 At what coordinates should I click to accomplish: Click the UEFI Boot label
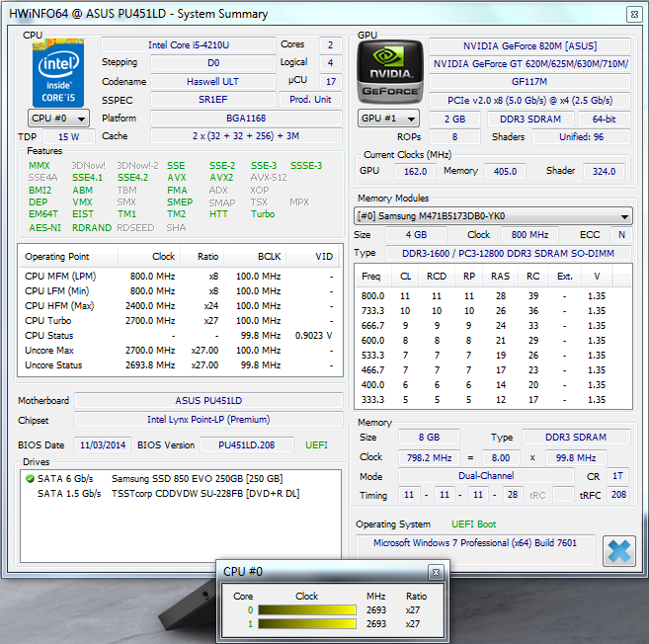473,523
